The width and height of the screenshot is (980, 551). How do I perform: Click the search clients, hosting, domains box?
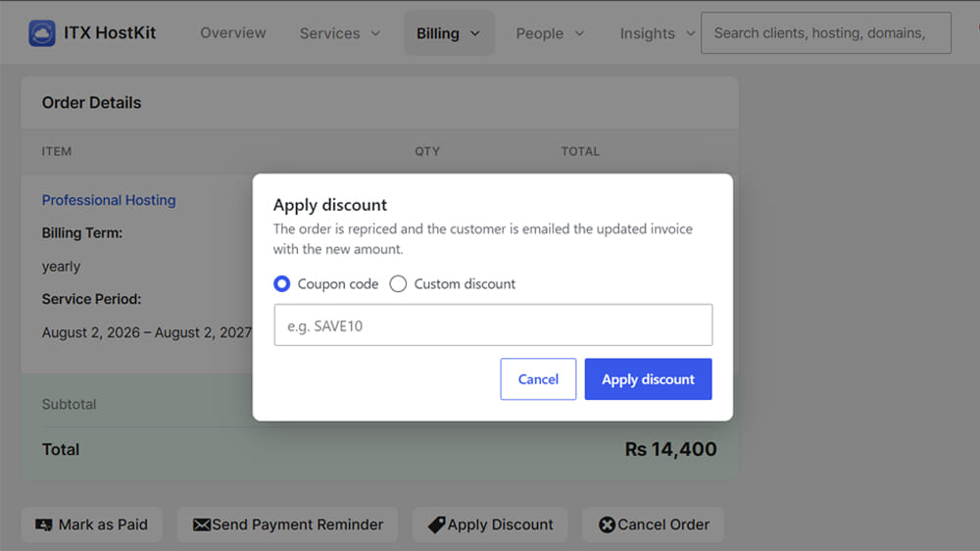coord(826,33)
